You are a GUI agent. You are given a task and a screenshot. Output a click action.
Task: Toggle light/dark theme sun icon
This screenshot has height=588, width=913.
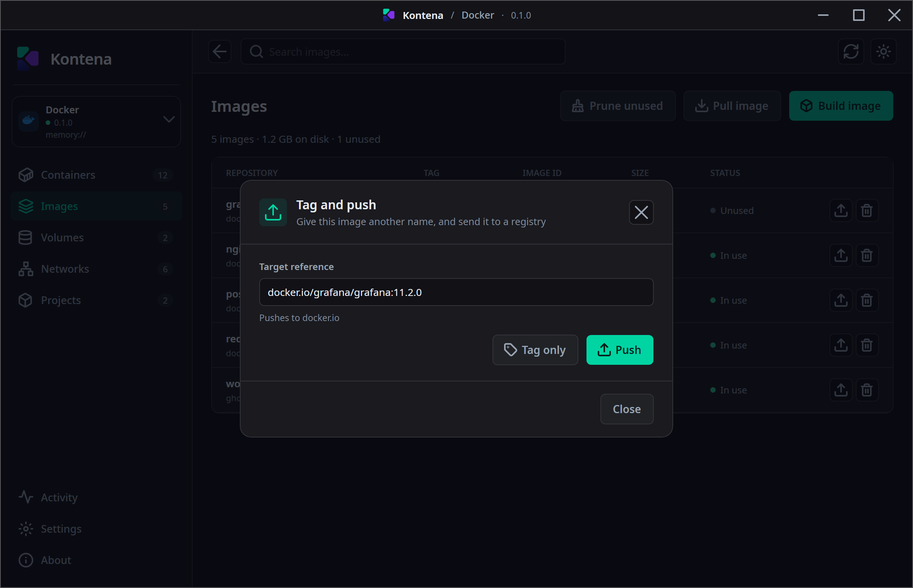(883, 51)
